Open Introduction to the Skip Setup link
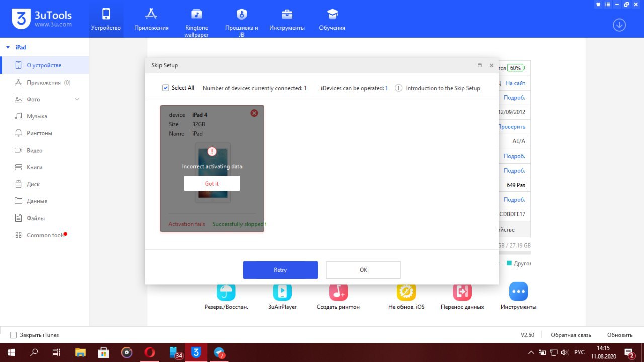Screen dimensions: 644x362 tap(443, 88)
